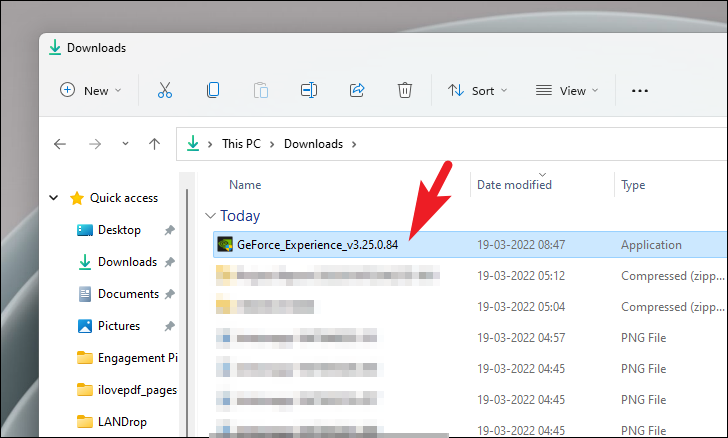Delete the selected file with trash icon
Image resolution: width=728 pixels, height=438 pixels.
tap(405, 90)
